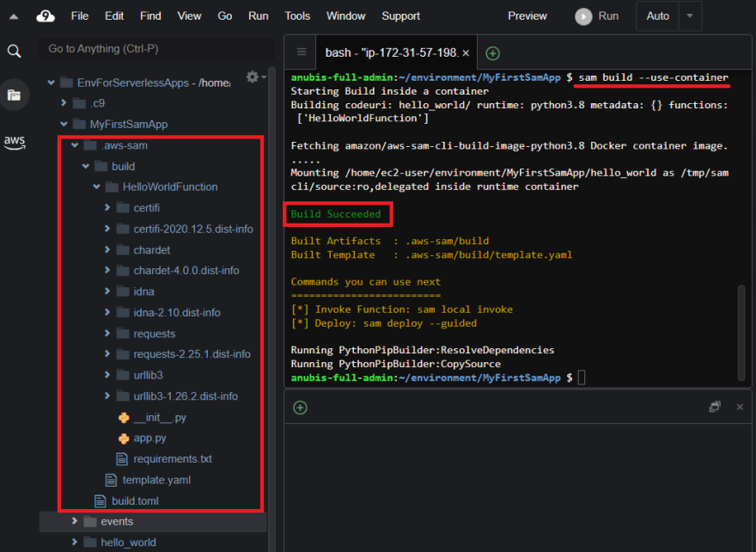Click the terminal vertical scrollbar
This screenshot has width=756, height=552.
741,333
